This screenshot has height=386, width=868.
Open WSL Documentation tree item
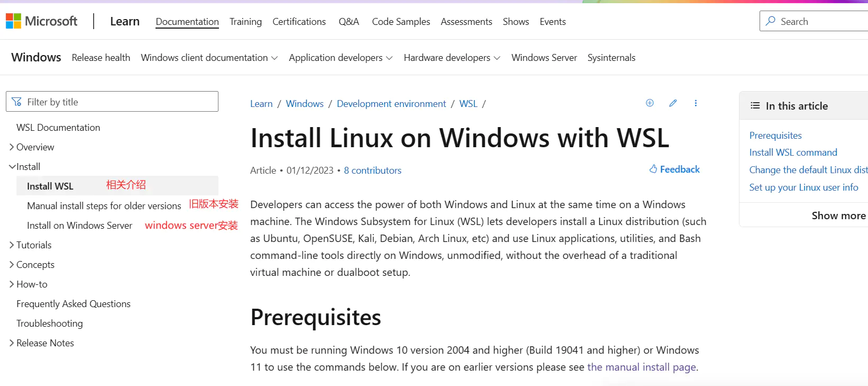point(58,128)
